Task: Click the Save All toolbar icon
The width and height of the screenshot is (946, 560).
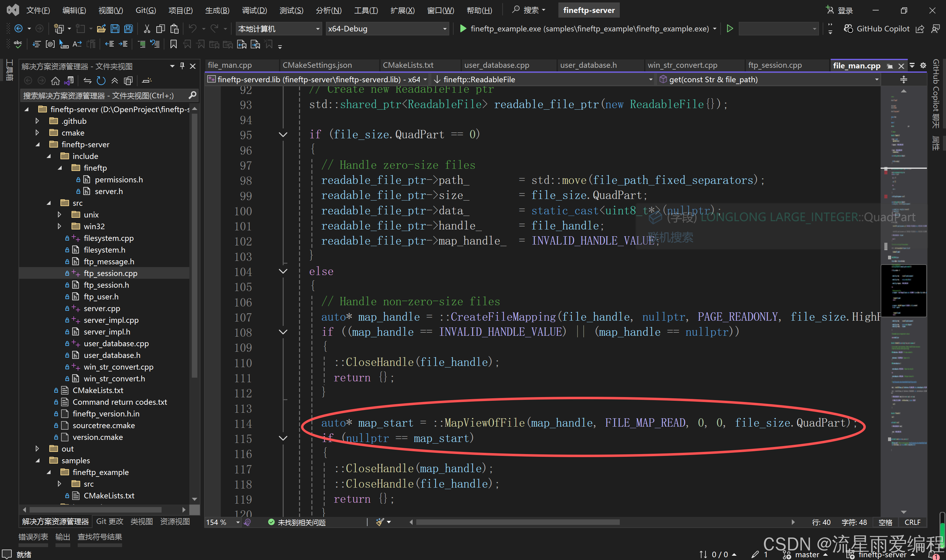Action: pos(128,29)
